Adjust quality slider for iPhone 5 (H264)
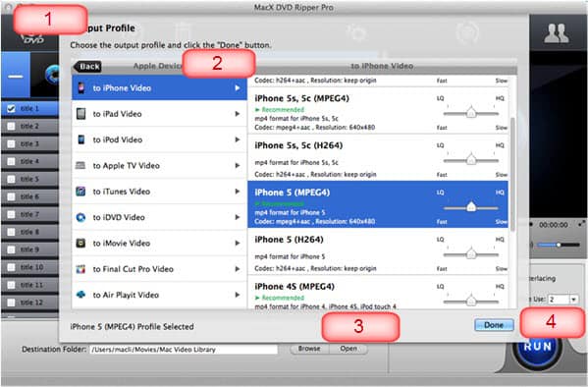The image size is (588, 387). point(471,254)
